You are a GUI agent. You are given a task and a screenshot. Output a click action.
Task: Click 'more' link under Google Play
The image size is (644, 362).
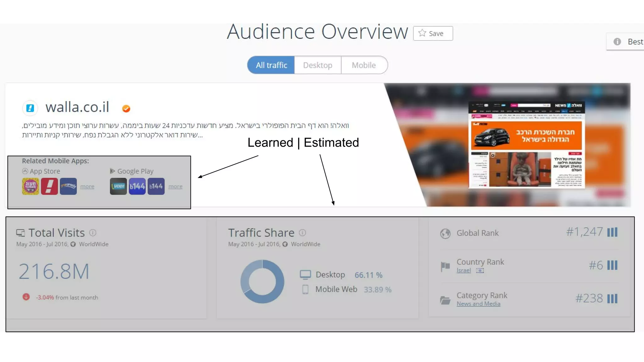tap(175, 187)
